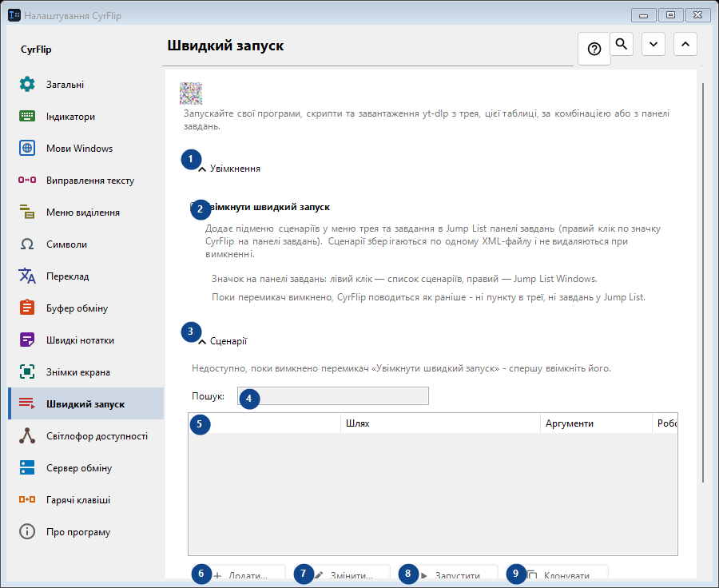This screenshot has width=719, height=588.
Task: Open the Світлофор доступності page
Action: click(85, 435)
